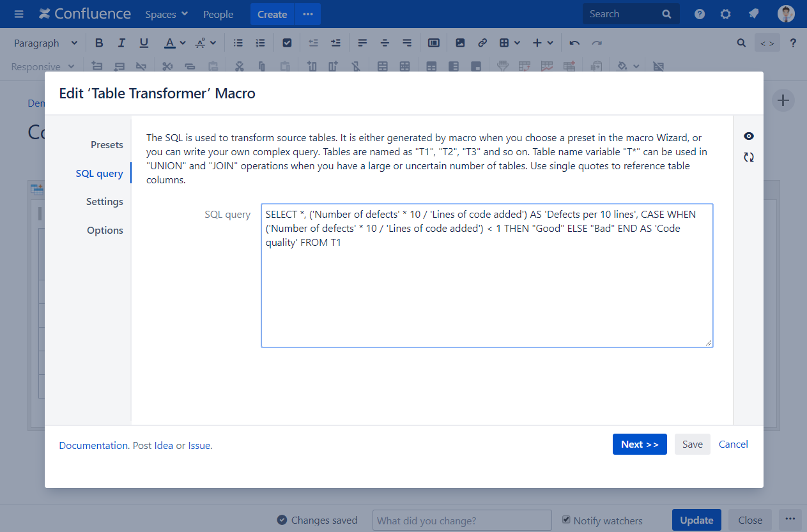Insert an image using the toolbar icon
807x532 pixels.
pos(460,42)
